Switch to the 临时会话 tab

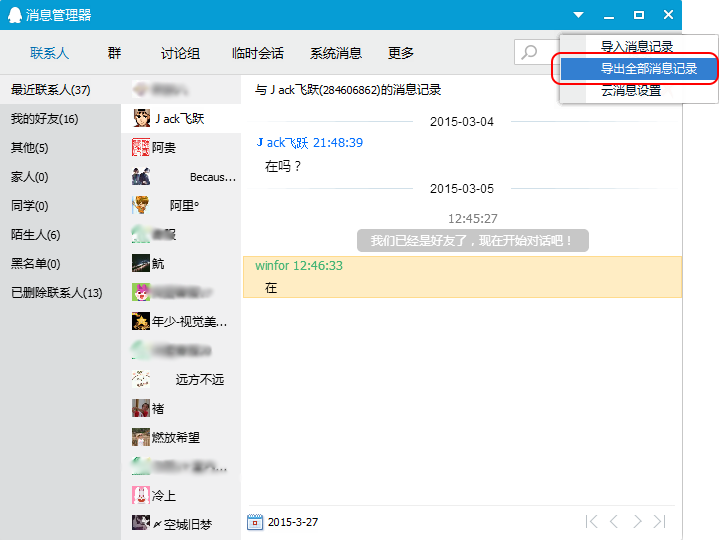tap(258, 53)
